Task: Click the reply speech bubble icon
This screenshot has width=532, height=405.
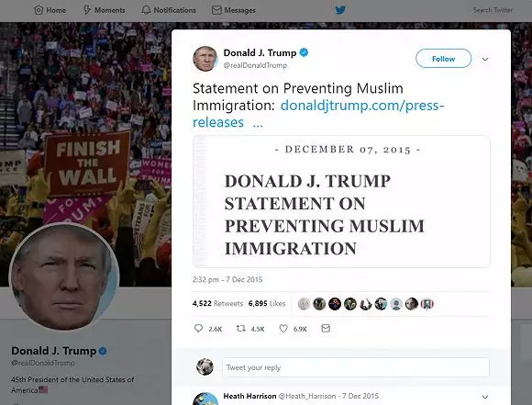Action: (x=198, y=328)
